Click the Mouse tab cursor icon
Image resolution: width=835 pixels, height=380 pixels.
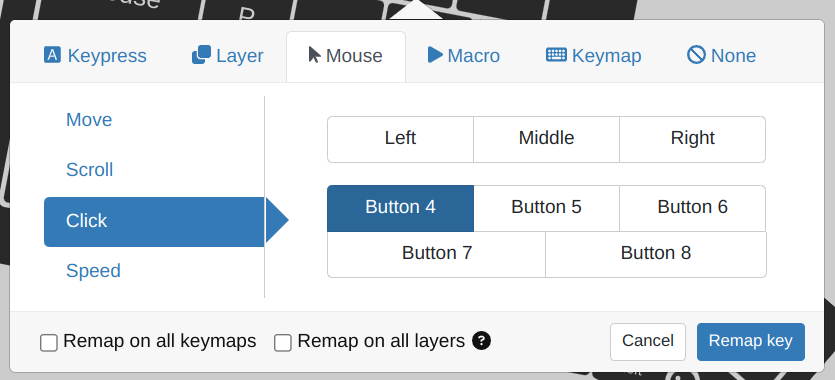pos(314,55)
